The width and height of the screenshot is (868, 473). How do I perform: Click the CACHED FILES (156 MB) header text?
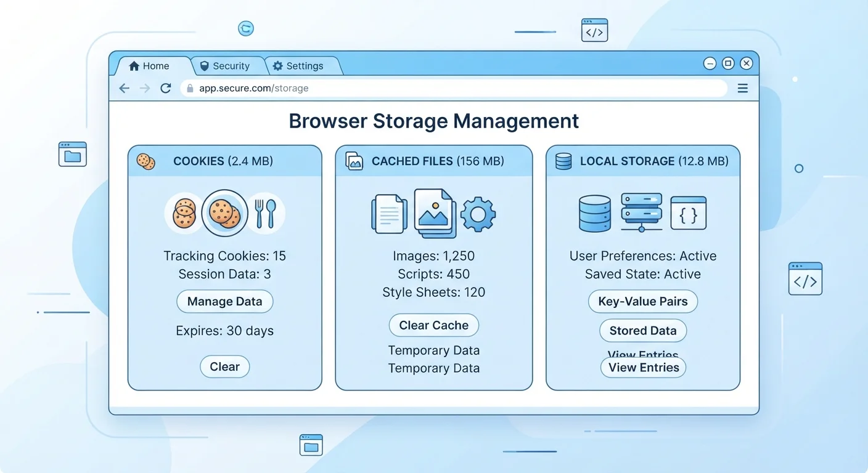[438, 161]
